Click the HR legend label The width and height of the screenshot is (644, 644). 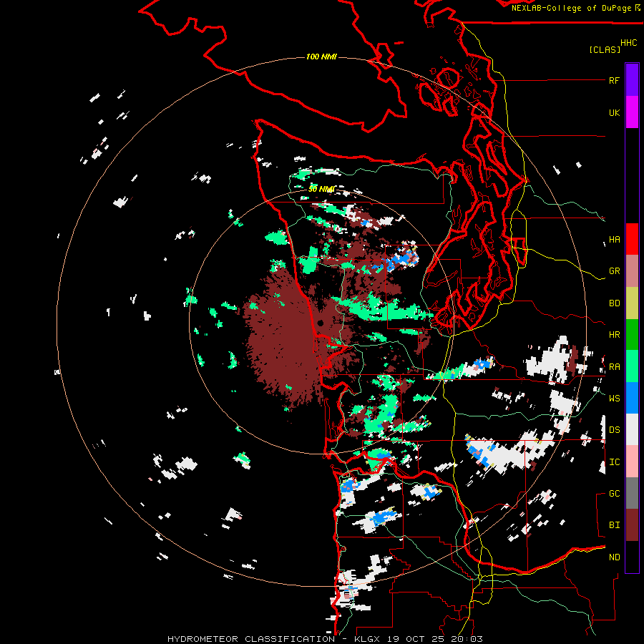point(614,335)
